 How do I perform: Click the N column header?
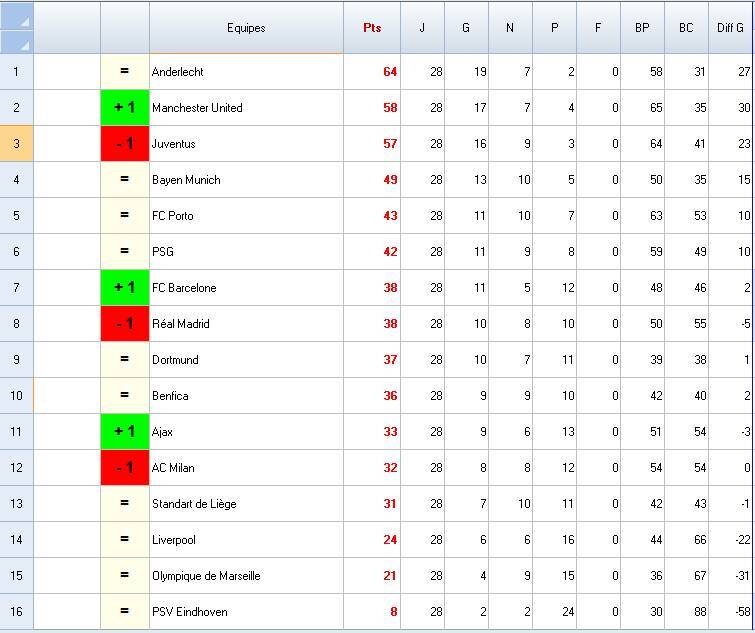pos(510,28)
